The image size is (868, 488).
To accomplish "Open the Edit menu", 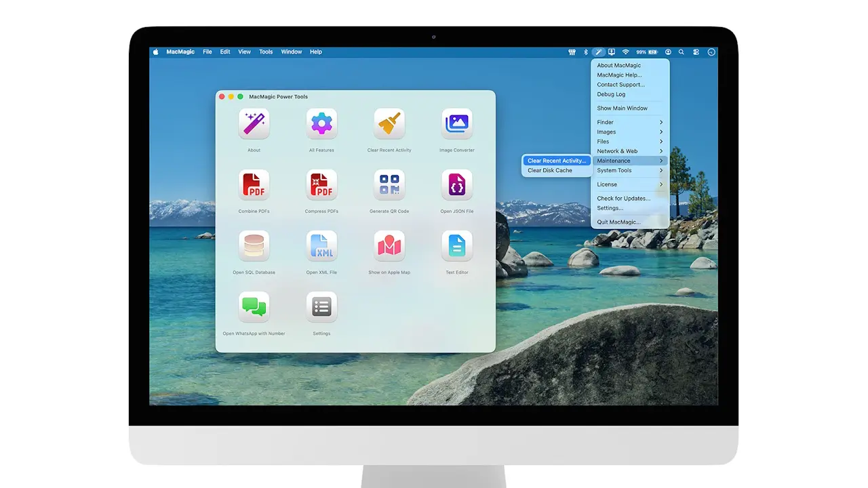I will click(225, 52).
